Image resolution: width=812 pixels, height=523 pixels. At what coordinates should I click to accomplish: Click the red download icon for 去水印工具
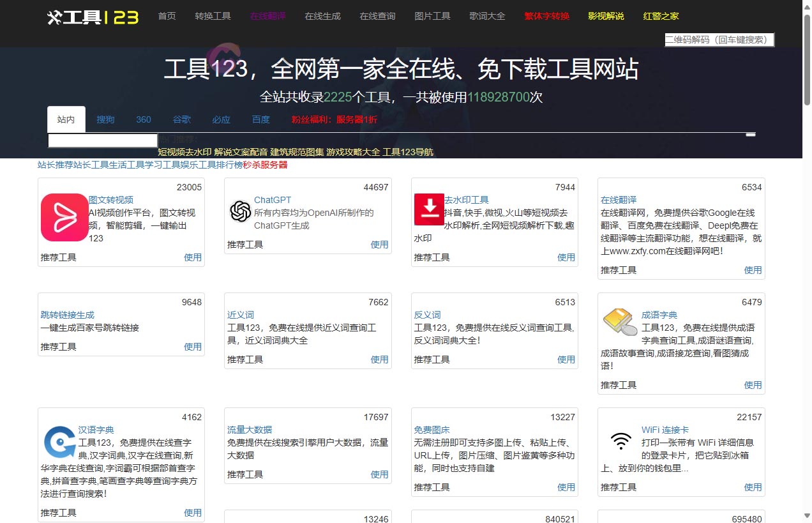pos(428,209)
